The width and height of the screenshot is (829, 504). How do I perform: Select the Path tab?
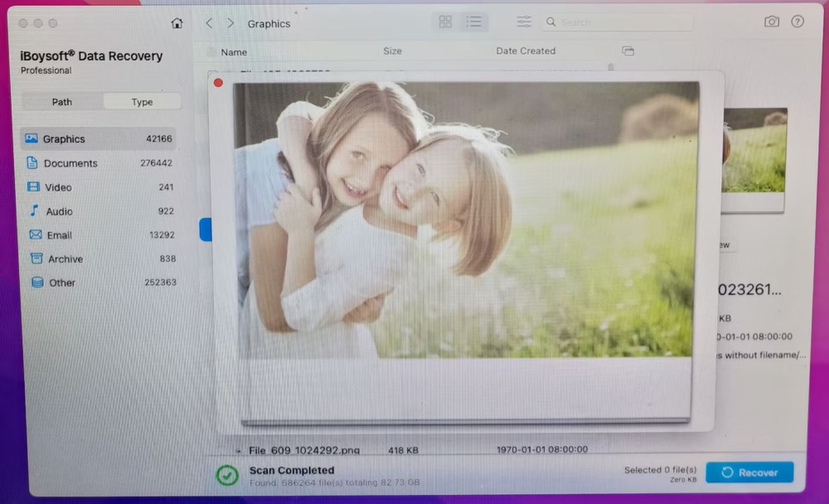pyautogui.click(x=62, y=101)
